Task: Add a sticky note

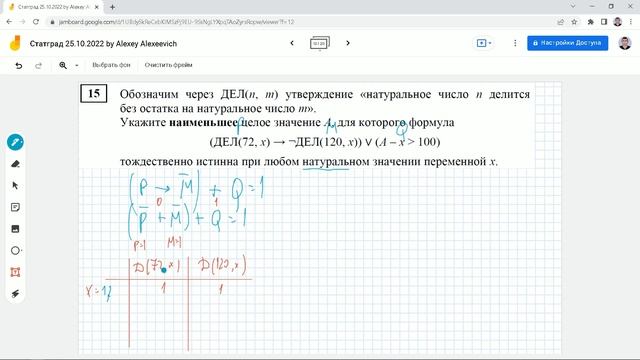Action: coord(15,207)
